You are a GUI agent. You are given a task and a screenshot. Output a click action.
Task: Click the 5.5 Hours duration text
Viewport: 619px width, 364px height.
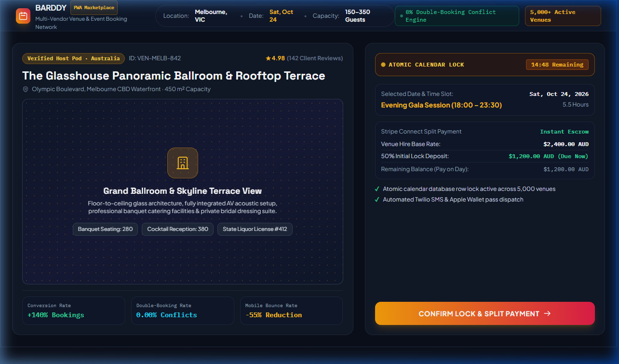pyautogui.click(x=576, y=105)
